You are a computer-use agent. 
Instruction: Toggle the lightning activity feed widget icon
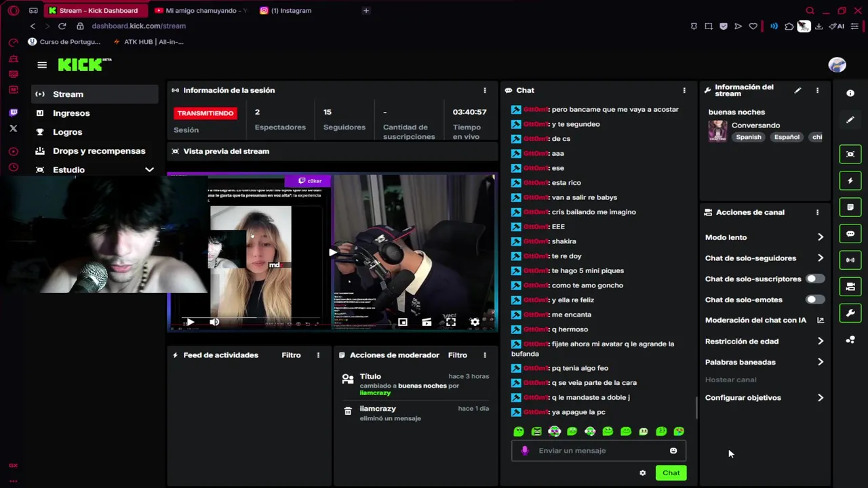tap(850, 181)
